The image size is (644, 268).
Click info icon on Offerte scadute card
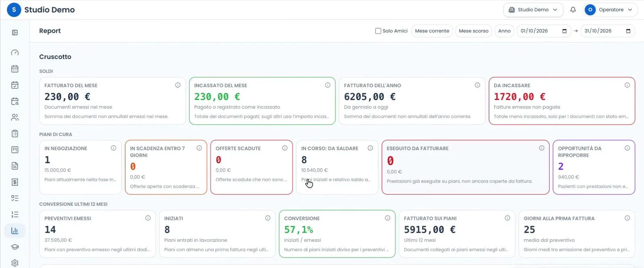click(285, 148)
